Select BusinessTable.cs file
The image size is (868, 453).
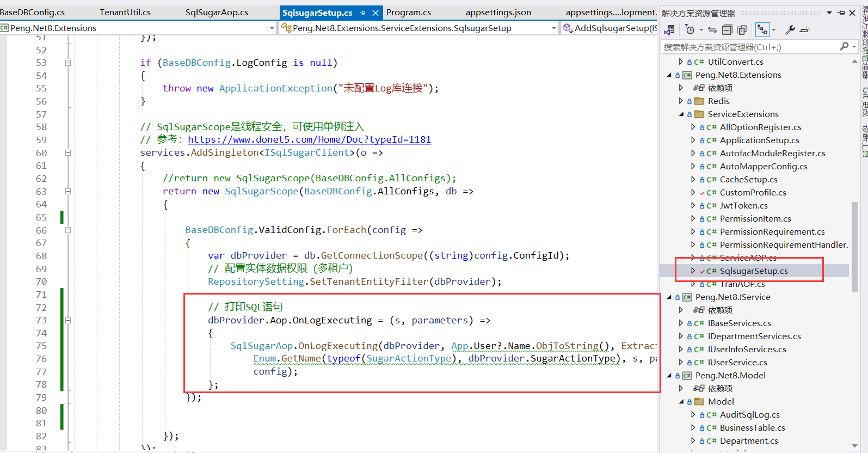click(752, 428)
